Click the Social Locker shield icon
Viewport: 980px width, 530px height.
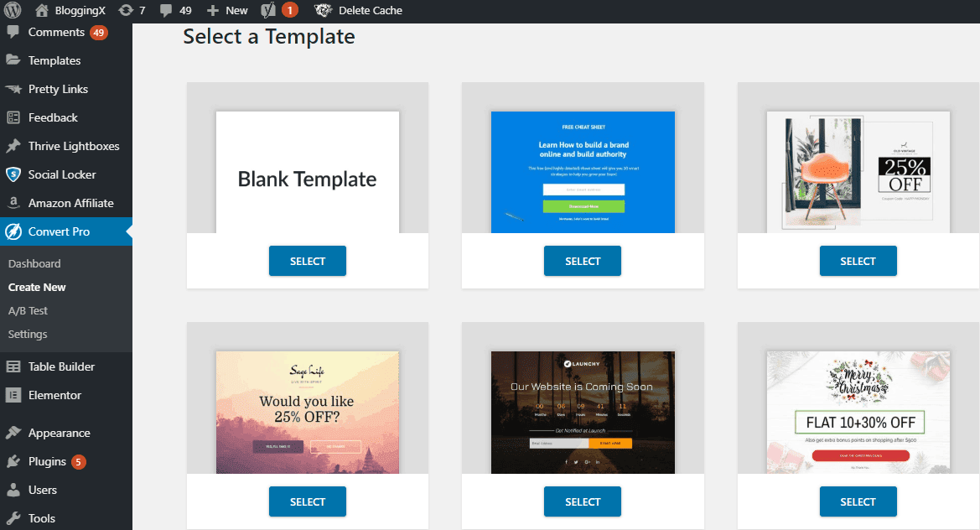[x=13, y=174]
